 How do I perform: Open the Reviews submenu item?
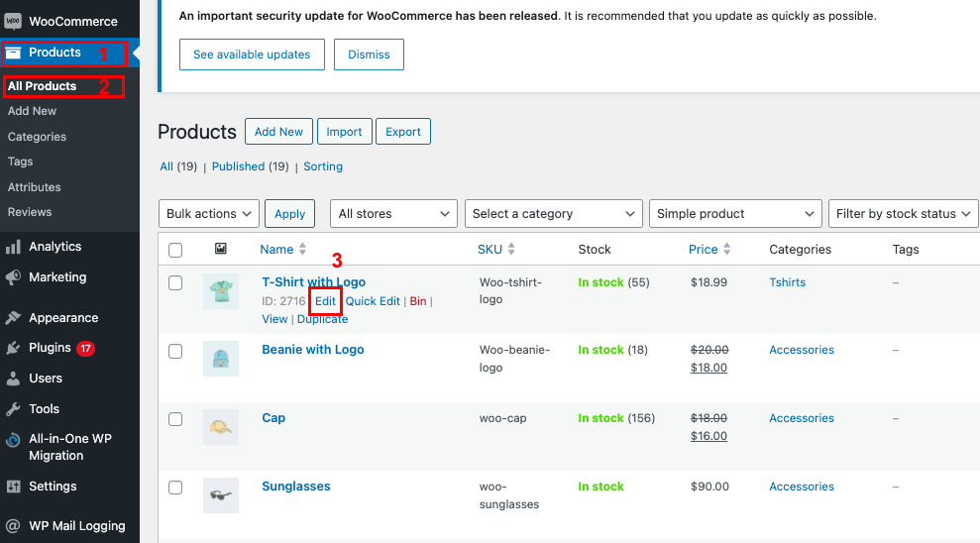click(x=30, y=212)
